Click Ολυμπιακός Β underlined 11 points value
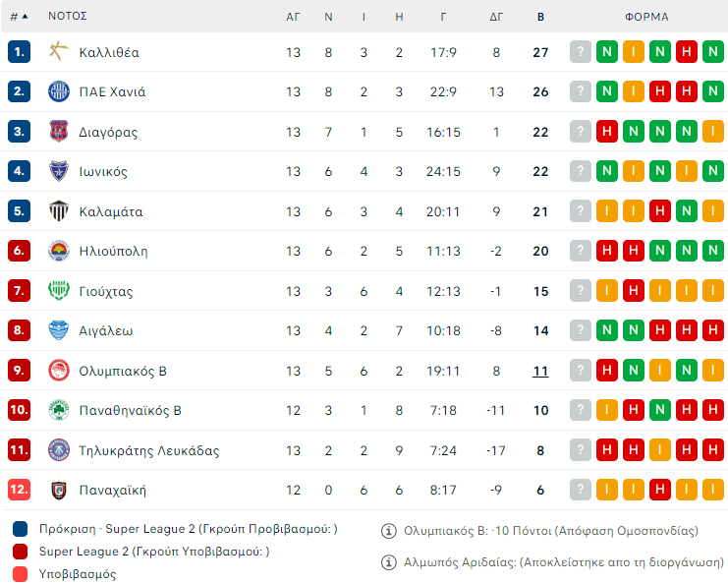The image size is (728, 584). point(540,371)
